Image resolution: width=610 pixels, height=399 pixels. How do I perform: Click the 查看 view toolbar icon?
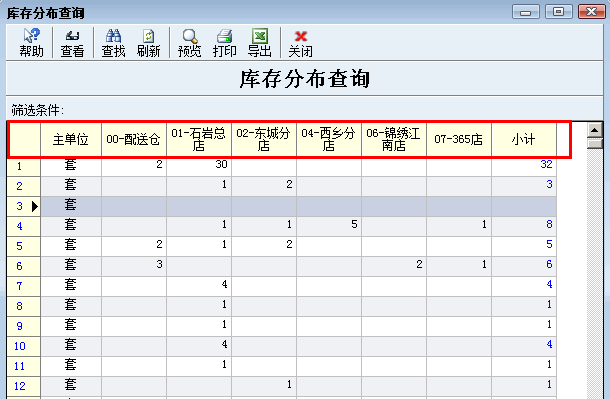pos(72,43)
